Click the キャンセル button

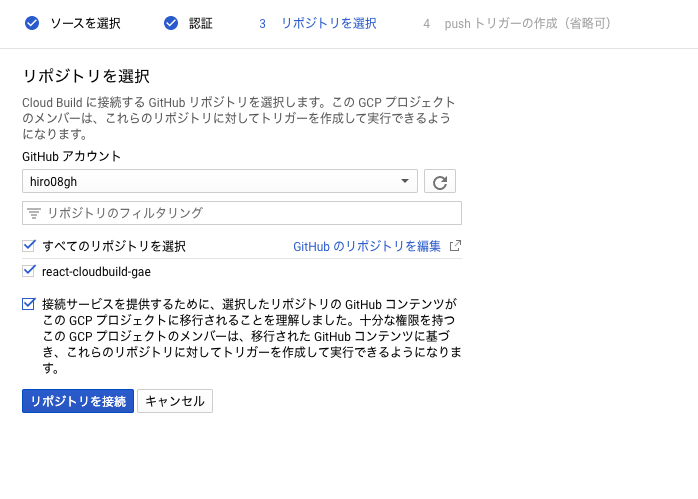[x=175, y=401]
